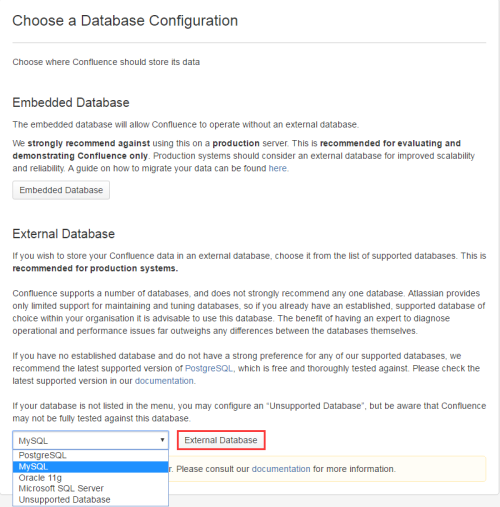Click the 'Choose a Database Configuration' title
500x507 pixels.
pyautogui.click(x=125, y=21)
